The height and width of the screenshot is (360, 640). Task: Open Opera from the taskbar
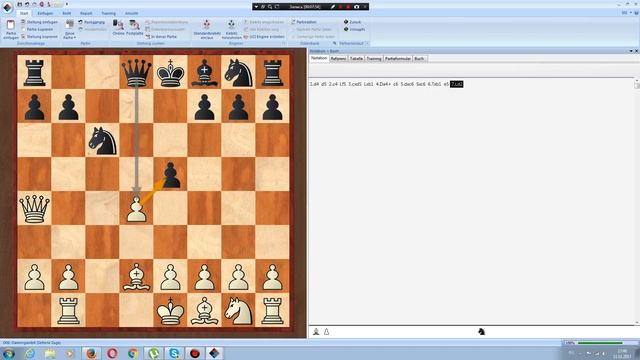[x=112, y=353]
